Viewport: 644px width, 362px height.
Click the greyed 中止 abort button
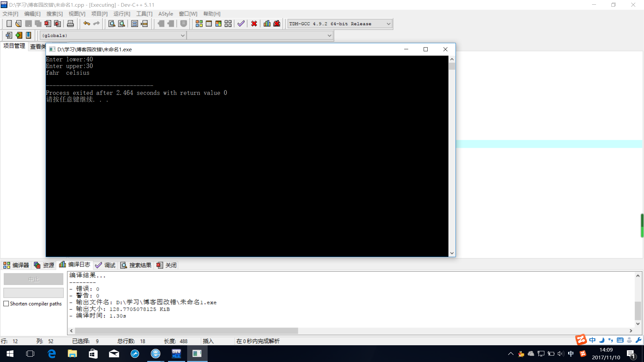34,279
